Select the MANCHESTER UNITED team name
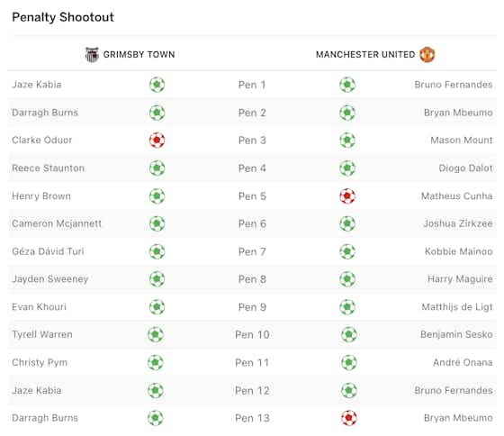The width and height of the screenshot is (504, 436). click(365, 54)
